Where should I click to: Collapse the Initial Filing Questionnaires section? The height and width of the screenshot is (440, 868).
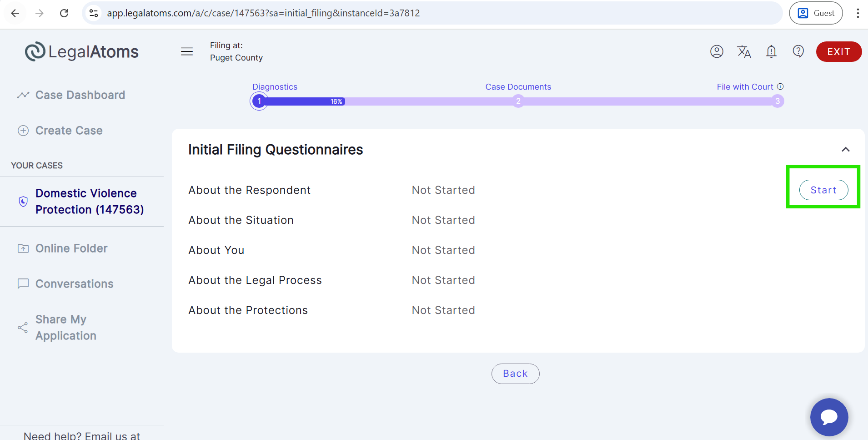pos(845,149)
